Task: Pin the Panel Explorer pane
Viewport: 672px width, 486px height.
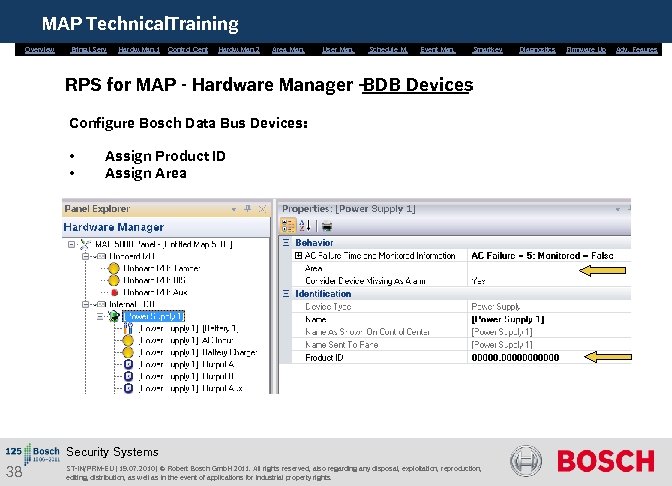Action: click(x=248, y=209)
